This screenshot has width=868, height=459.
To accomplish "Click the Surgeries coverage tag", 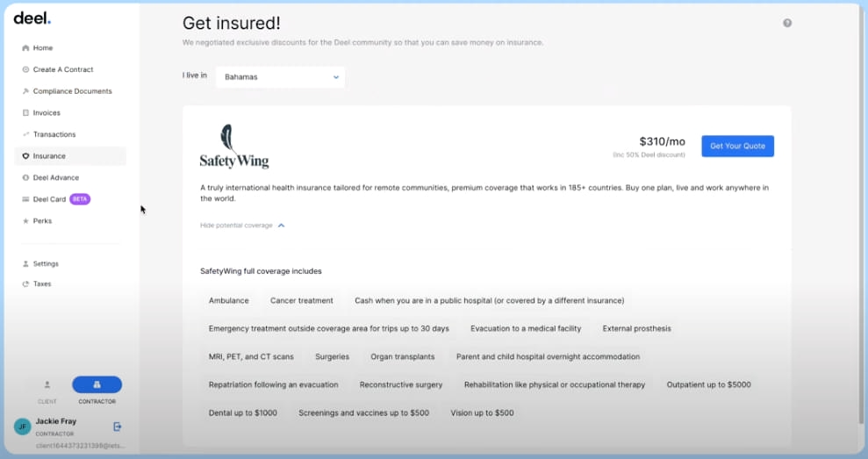I will [x=332, y=357].
